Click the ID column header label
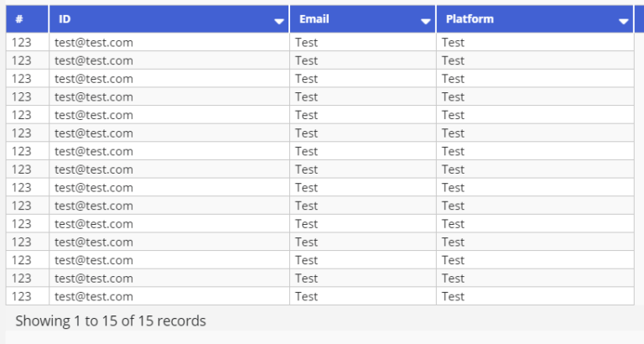644x344 pixels. [x=65, y=19]
